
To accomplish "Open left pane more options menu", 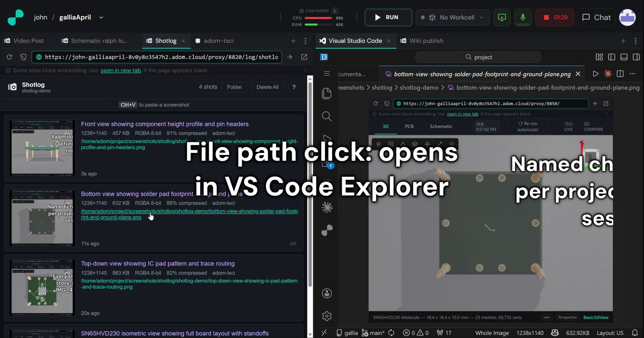I will 305,41.
